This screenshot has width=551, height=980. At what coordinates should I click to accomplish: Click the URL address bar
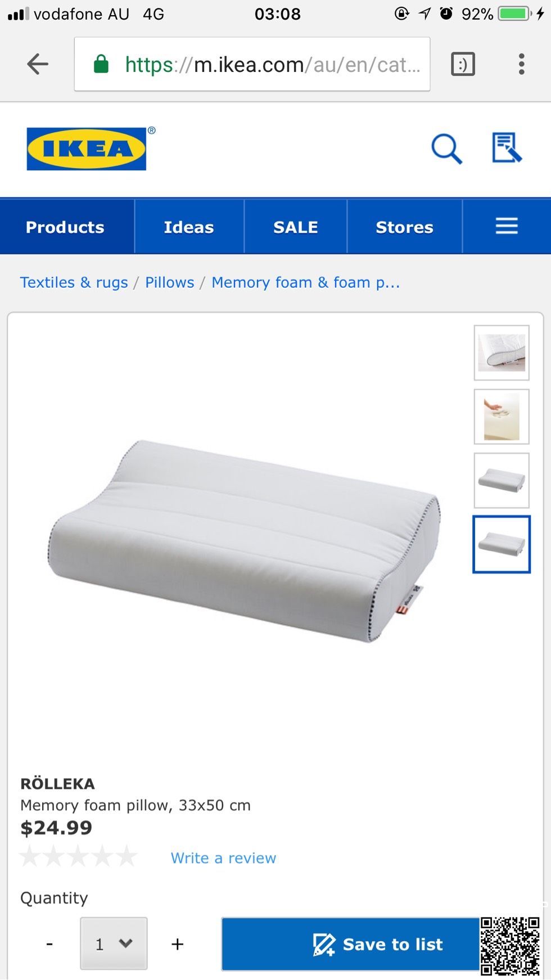pos(252,64)
